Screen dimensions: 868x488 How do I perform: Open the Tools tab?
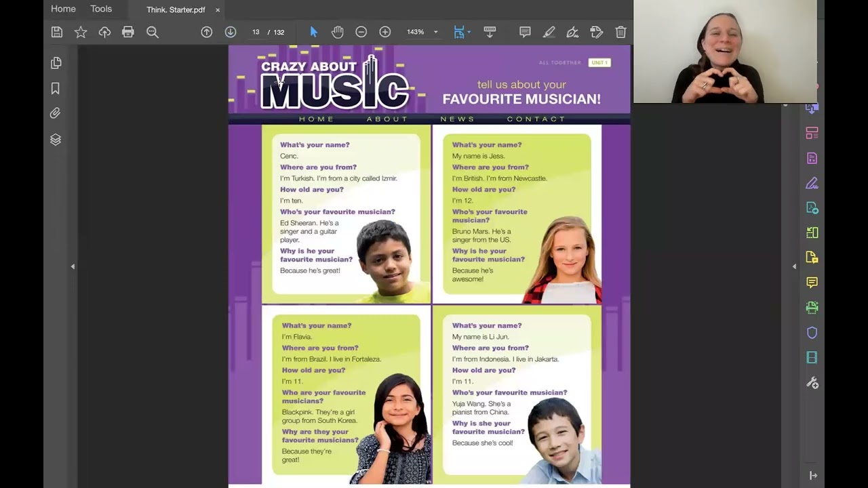(x=101, y=9)
